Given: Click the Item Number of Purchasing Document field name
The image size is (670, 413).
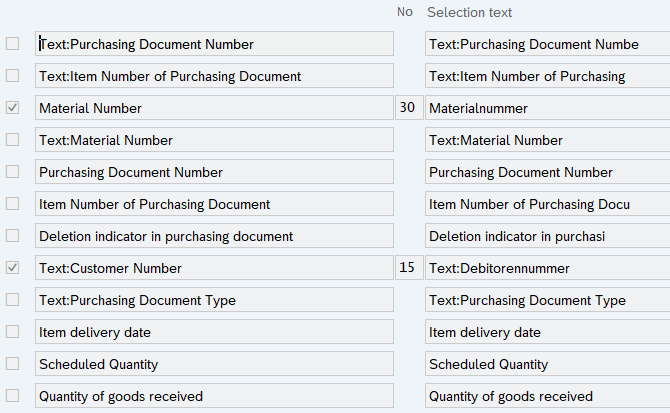Looking at the screenshot, I should tap(214, 204).
